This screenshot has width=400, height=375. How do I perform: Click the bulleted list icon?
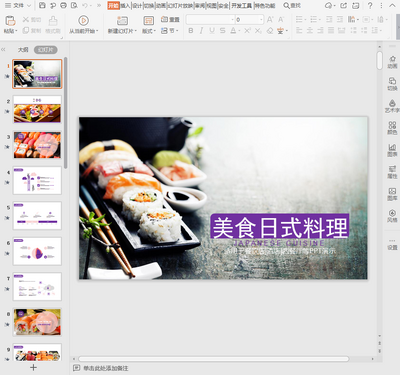(299, 20)
